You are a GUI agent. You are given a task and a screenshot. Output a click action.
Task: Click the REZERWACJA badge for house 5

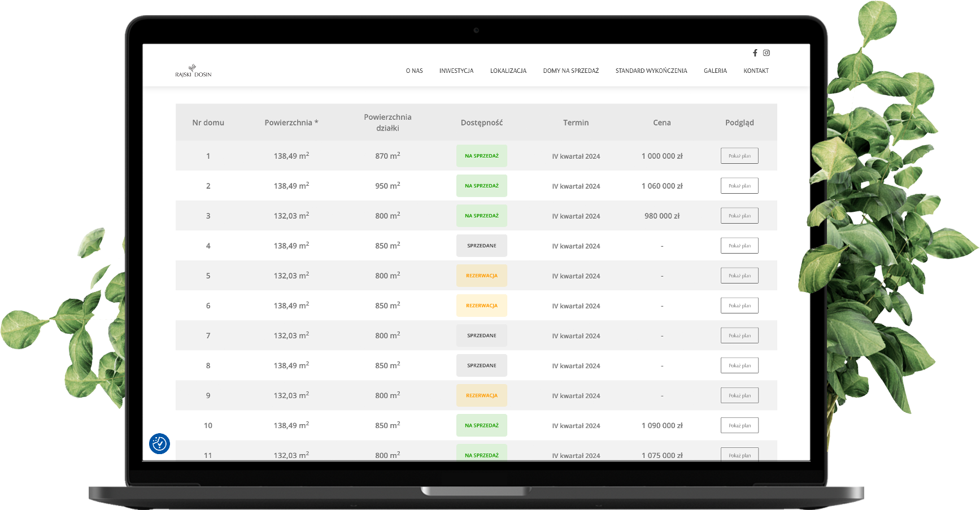[x=481, y=276]
